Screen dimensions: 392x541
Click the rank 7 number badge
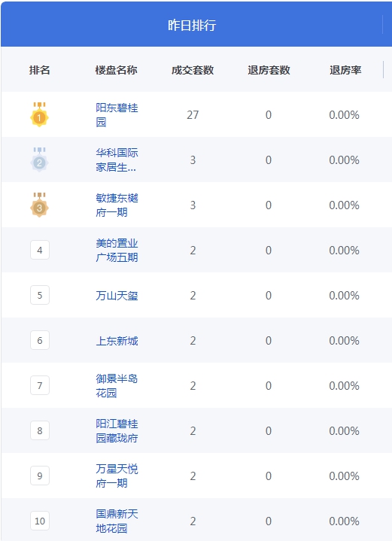click(x=40, y=385)
